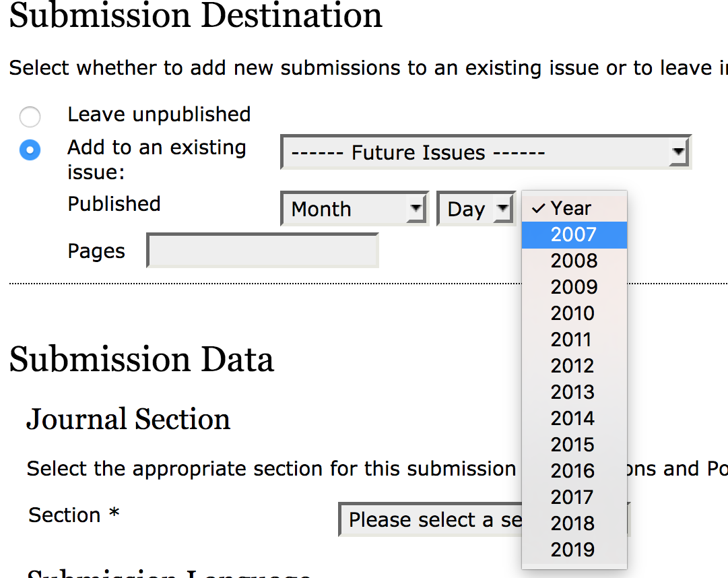This screenshot has width=728, height=578.
Task: Pick 2012 as the published year
Action: coord(574,366)
